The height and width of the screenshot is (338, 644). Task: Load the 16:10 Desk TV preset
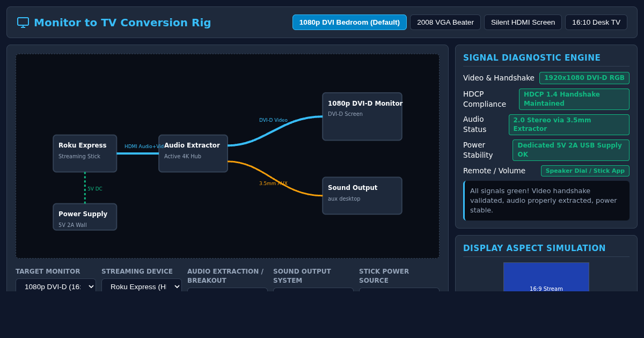coord(596,23)
